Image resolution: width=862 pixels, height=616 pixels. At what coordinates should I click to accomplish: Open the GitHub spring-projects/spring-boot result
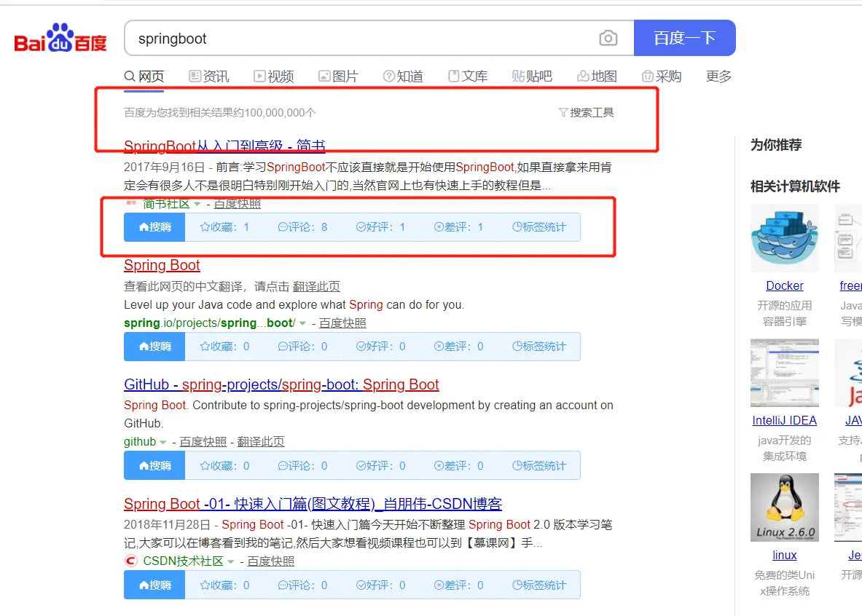pos(281,384)
